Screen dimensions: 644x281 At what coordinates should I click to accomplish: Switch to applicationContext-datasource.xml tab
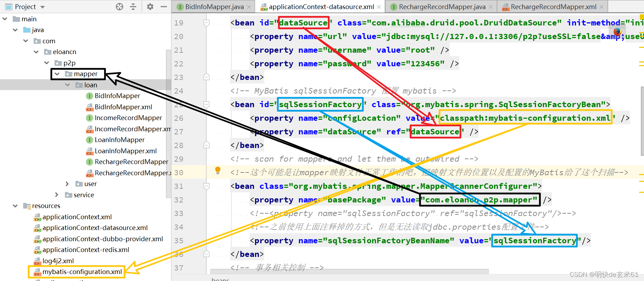[x=321, y=7]
